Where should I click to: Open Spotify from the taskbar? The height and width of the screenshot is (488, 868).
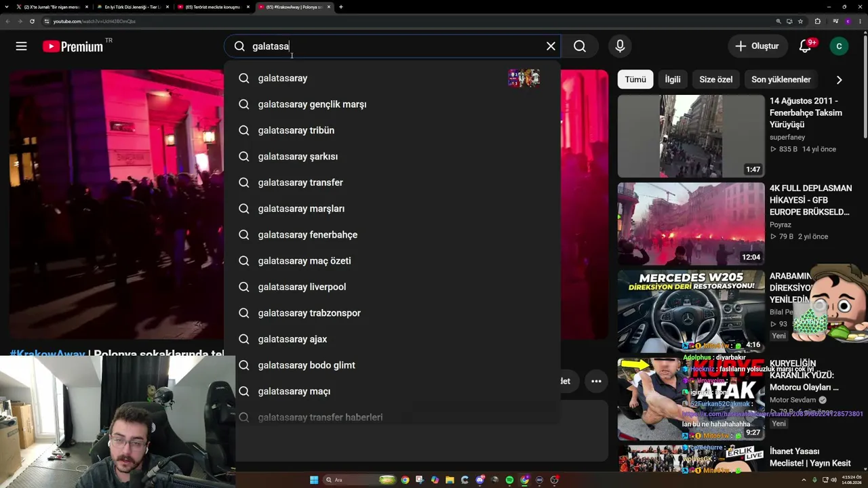[509, 480]
